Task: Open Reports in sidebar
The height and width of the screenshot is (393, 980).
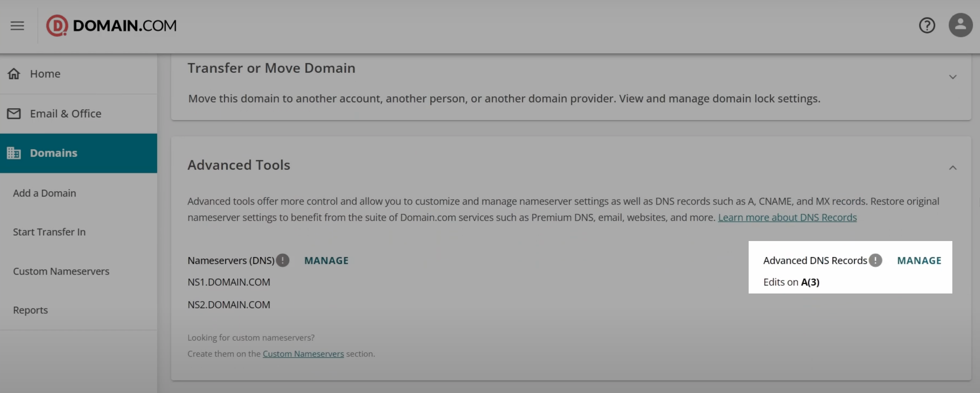Action: click(x=31, y=310)
